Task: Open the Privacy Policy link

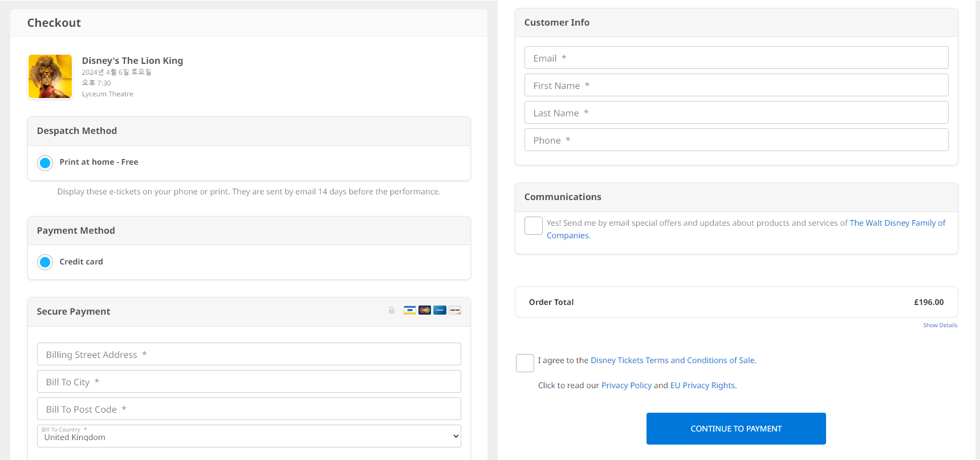Action: click(626, 385)
